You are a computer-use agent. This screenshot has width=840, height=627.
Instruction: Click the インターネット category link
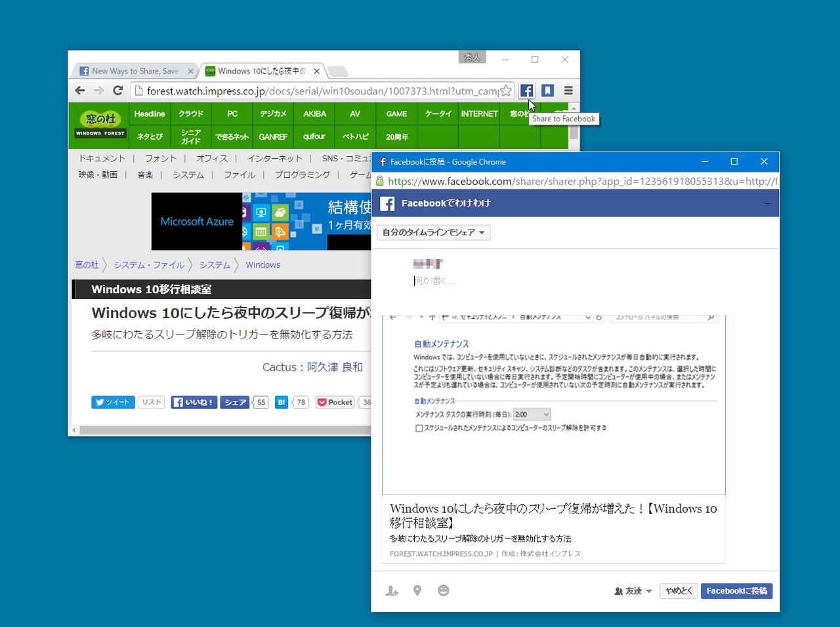pyautogui.click(x=274, y=159)
